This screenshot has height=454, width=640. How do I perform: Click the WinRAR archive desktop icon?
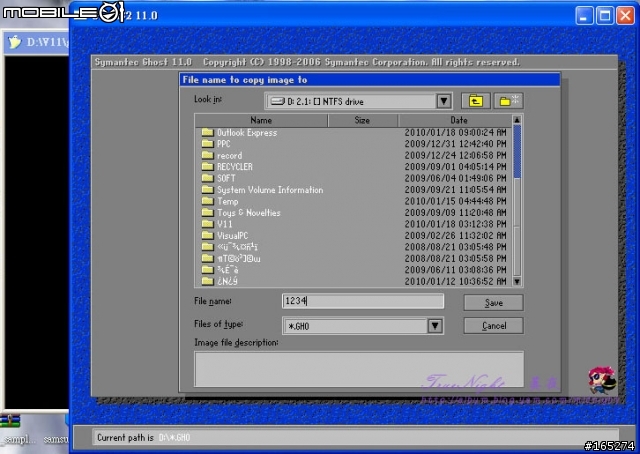pos(10,421)
